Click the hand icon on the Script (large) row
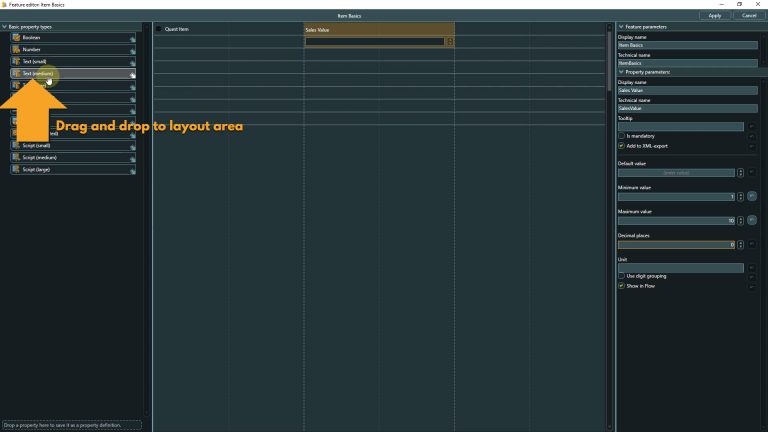The image size is (768, 432). click(x=132, y=170)
